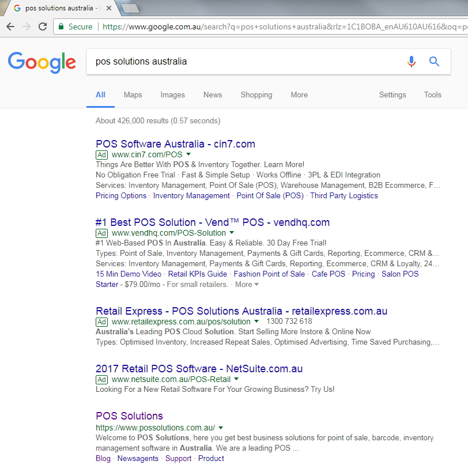Click the Ad badge next to www.cin7.com/POS

[102, 155]
